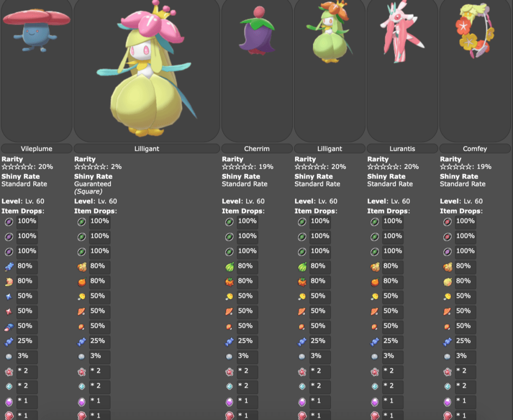
Task: Click 20% Lilligant's 'Level: Lv. 60' text
Action: click(316, 201)
